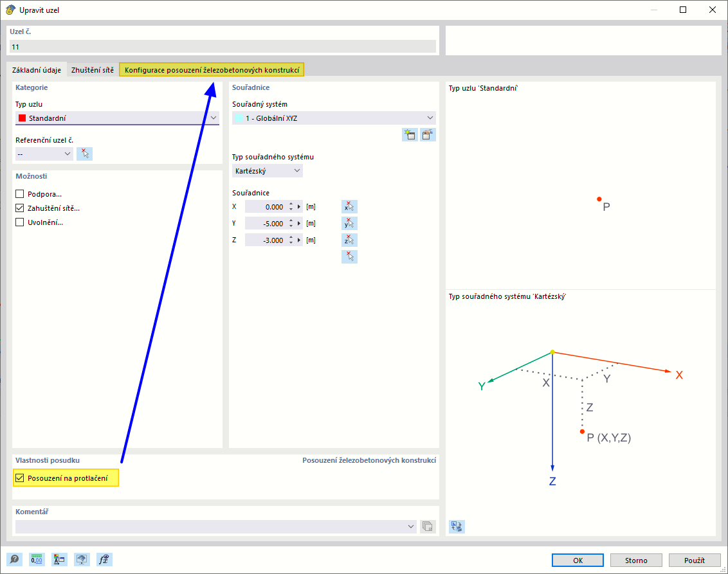Enable the Podpora... checkbox
The width and height of the screenshot is (728, 574).
coord(19,194)
